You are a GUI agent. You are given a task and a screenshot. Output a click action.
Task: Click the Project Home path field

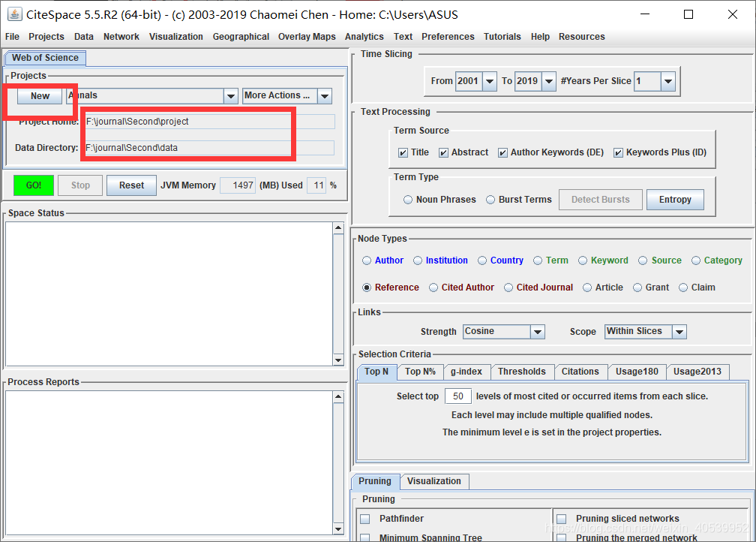point(210,122)
